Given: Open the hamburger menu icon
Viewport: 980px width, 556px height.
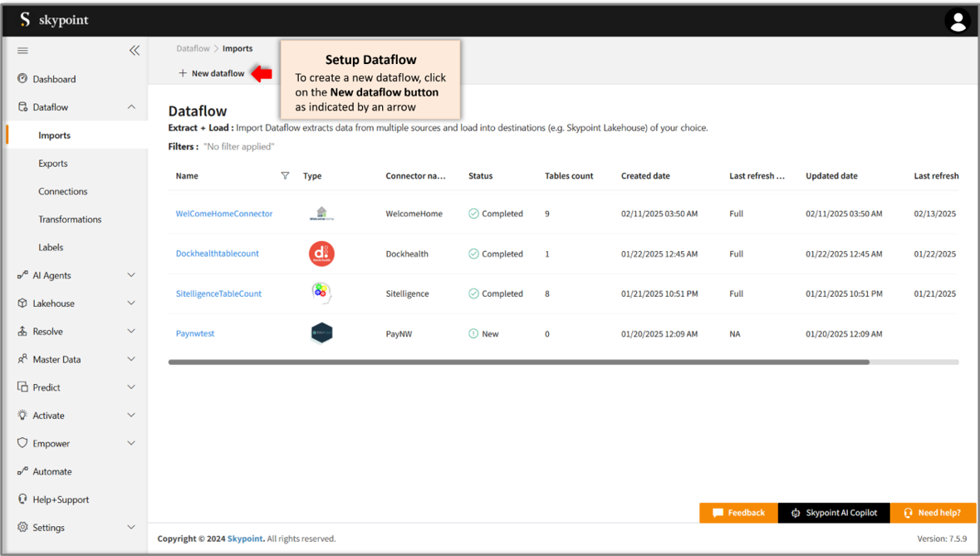Looking at the screenshot, I should [x=23, y=51].
